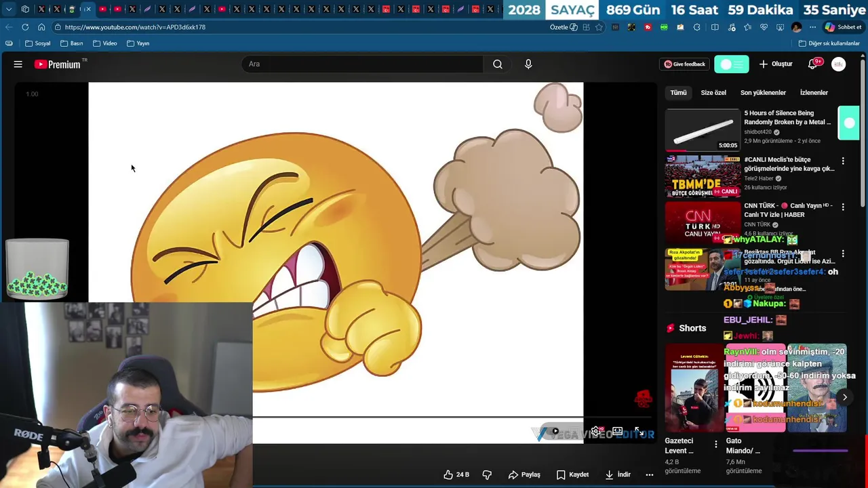
Task: Open the Yayın bookmarks folder
Action: (x=138, y=43)
